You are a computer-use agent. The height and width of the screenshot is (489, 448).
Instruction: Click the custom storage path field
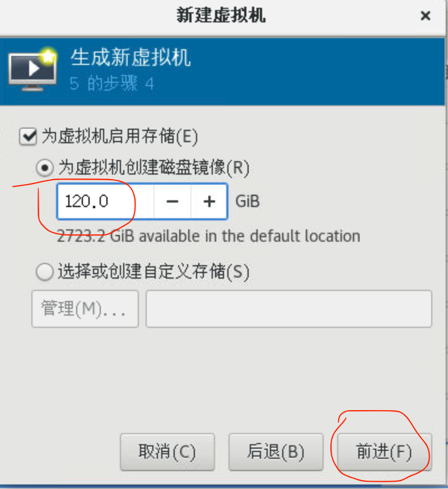coord(289,309)
